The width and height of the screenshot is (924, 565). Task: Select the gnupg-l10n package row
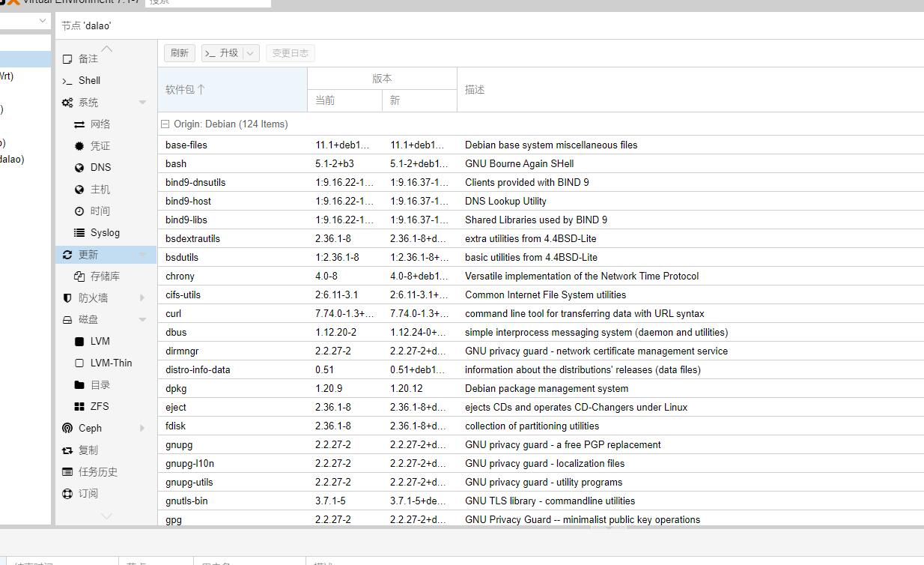click(x=541, y=463)
